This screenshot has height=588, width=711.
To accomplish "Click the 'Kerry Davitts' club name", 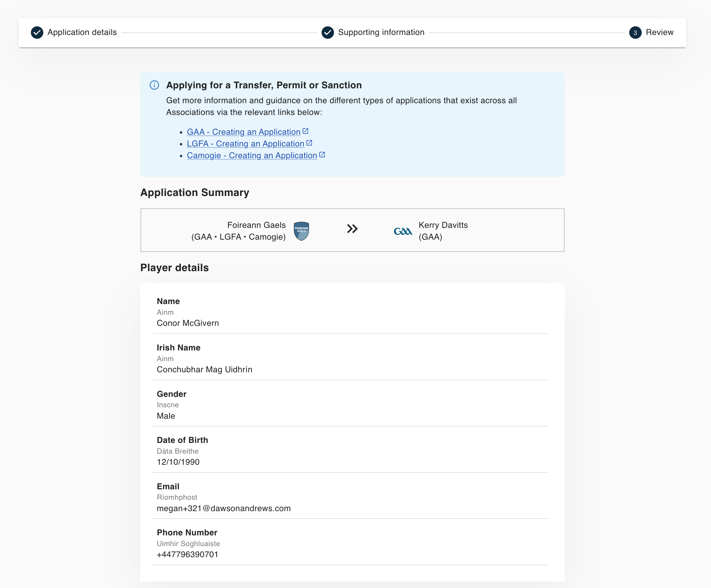I will coord(443,225).
